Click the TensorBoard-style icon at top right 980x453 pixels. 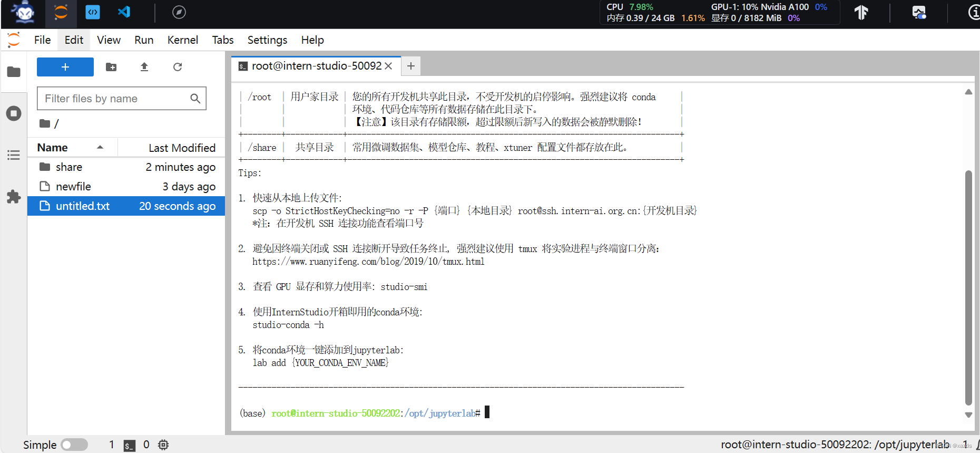pos(861,12)
